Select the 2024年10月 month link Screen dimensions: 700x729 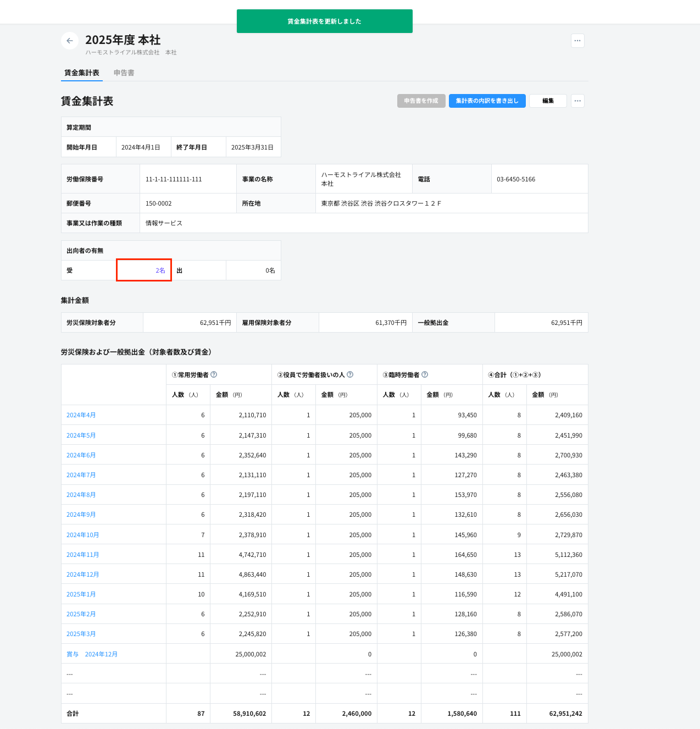pos(83,535)
